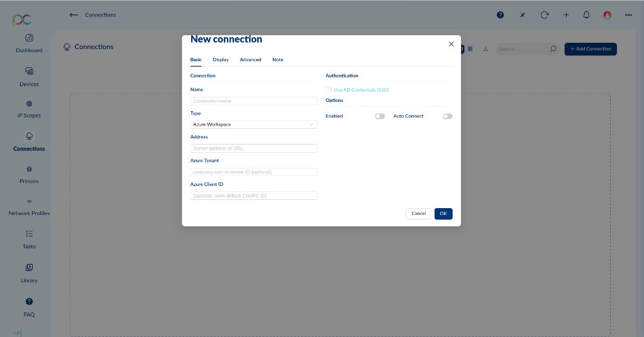Focus the Connection name input field
Screen dimensions: 644x337
coord(254,101)
